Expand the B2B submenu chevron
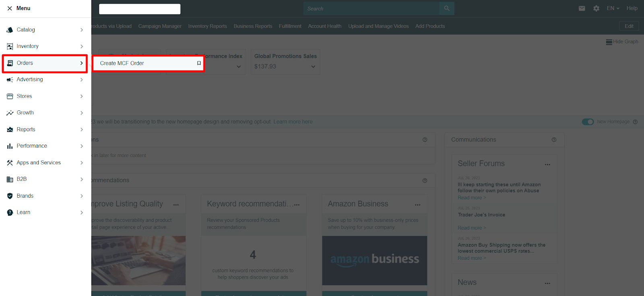The height and width of the screenshot is (296, 644). pyautogui.click(x=82, y=179)
